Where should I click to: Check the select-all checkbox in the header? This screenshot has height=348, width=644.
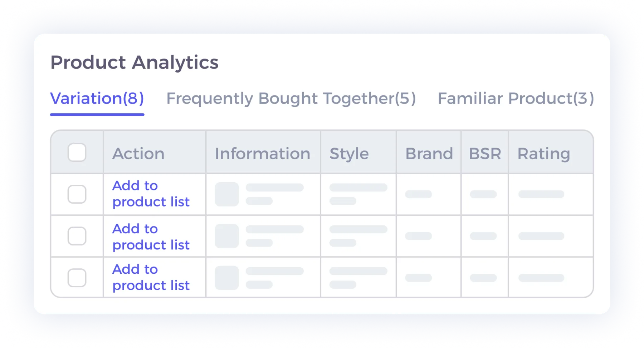coord(77,152)
